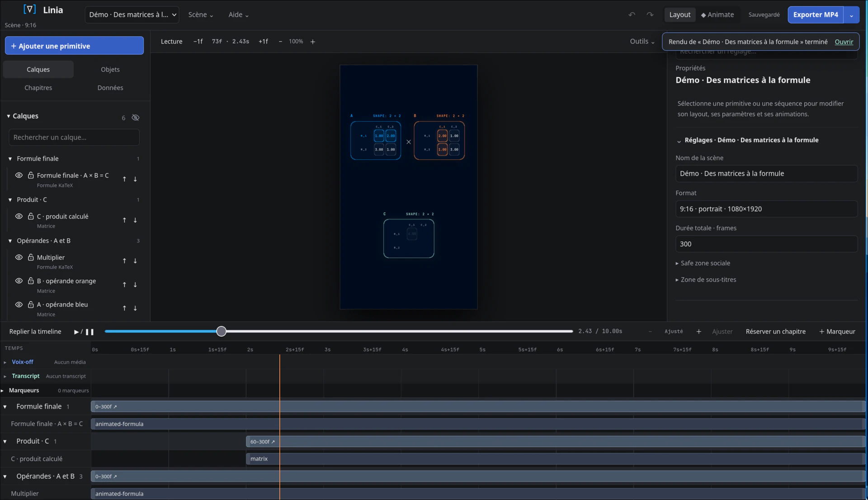868x500 pixels.
Task: Add a marker with Marqueur button
Action: click(x=837, y=332)
